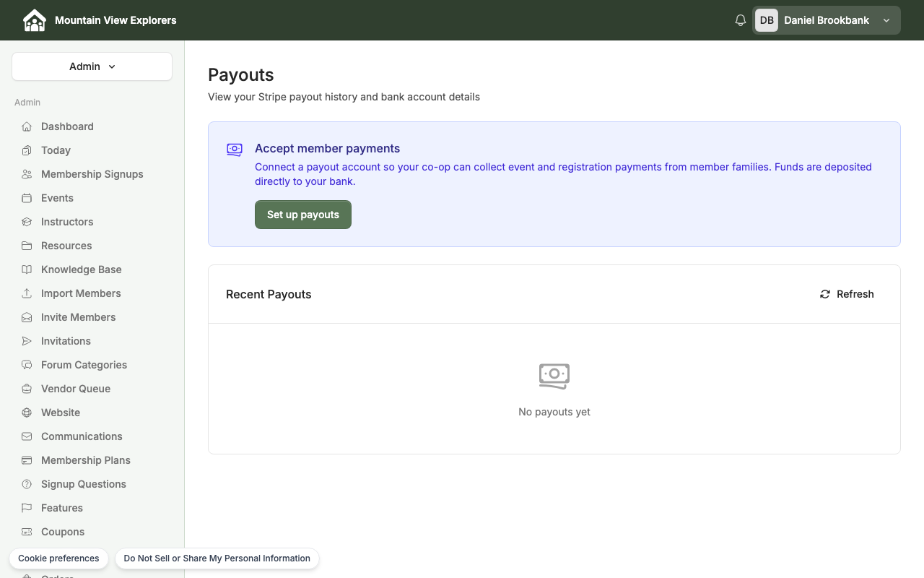The height and width of the screenshot is (578, 924).
Task: Open notifications bell
Action: [740, 20]
